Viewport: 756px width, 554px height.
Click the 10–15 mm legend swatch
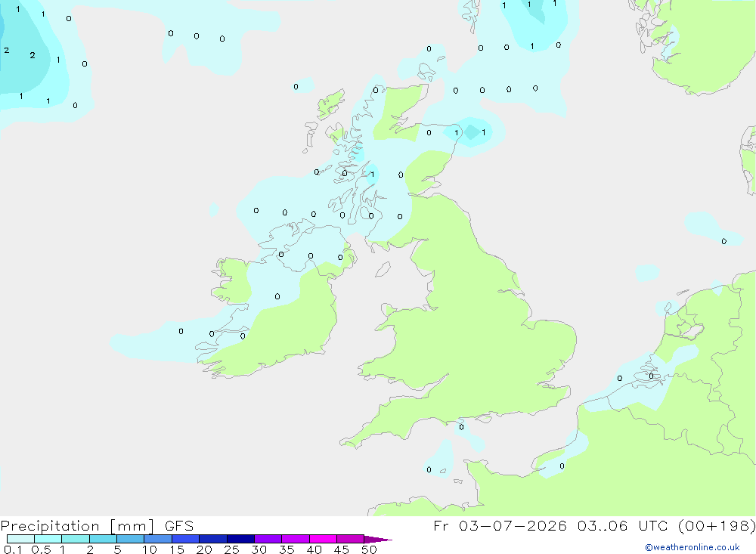[158, 539]
